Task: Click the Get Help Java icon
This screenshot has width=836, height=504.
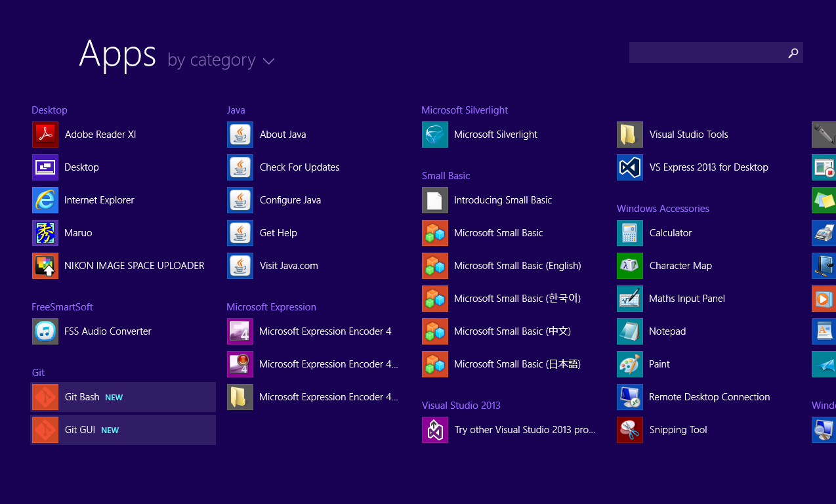Action: coord(240,233)
